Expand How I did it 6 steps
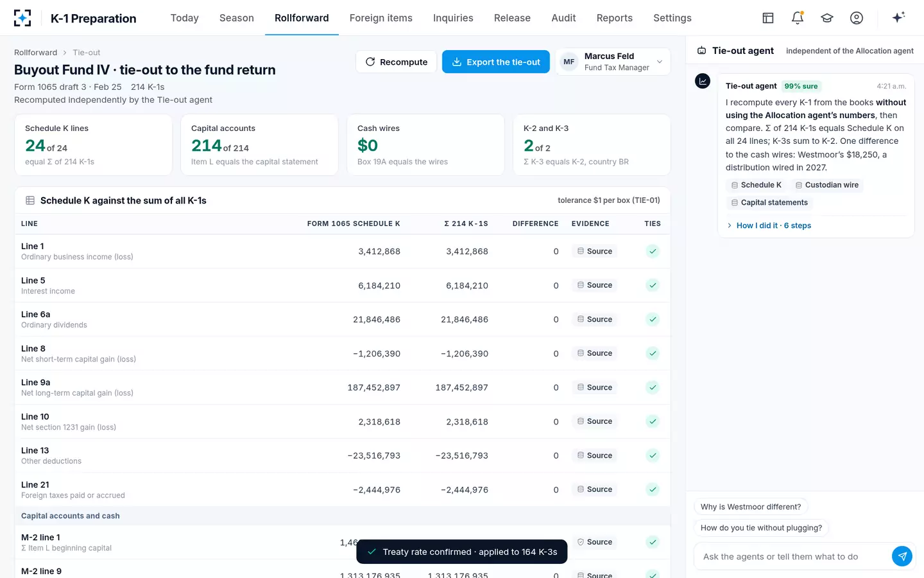 (x=769, y=225)
